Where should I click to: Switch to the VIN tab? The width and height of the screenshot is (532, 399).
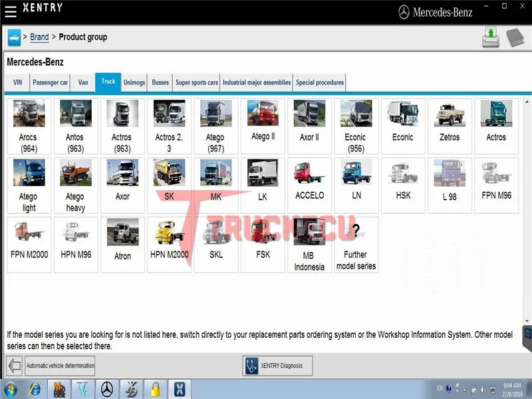18,82
